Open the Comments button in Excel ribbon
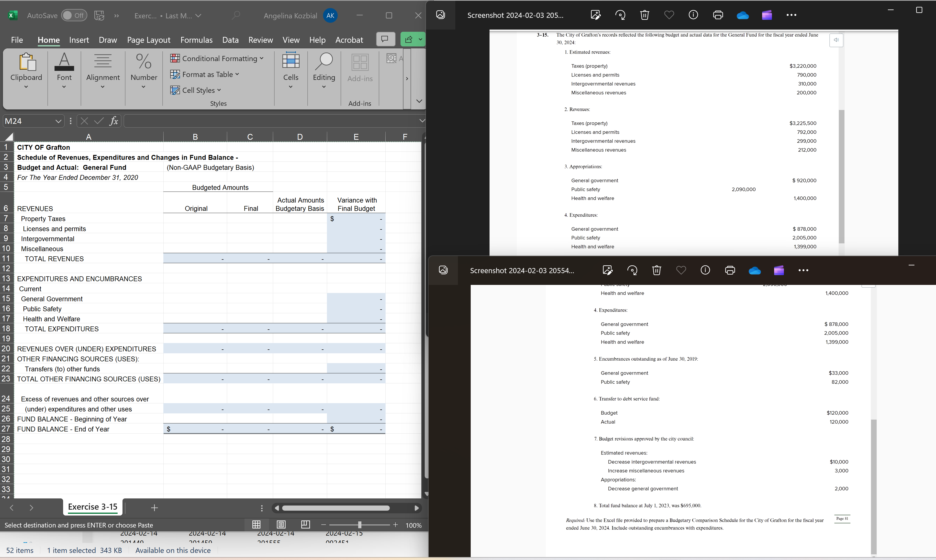936x560 pixels. [385, 39]
